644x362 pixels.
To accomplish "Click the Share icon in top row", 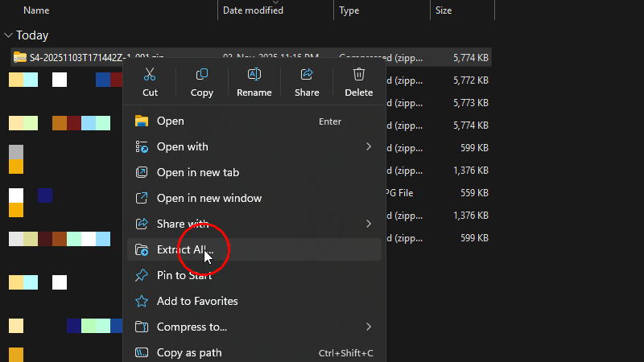I will (307, 75).
